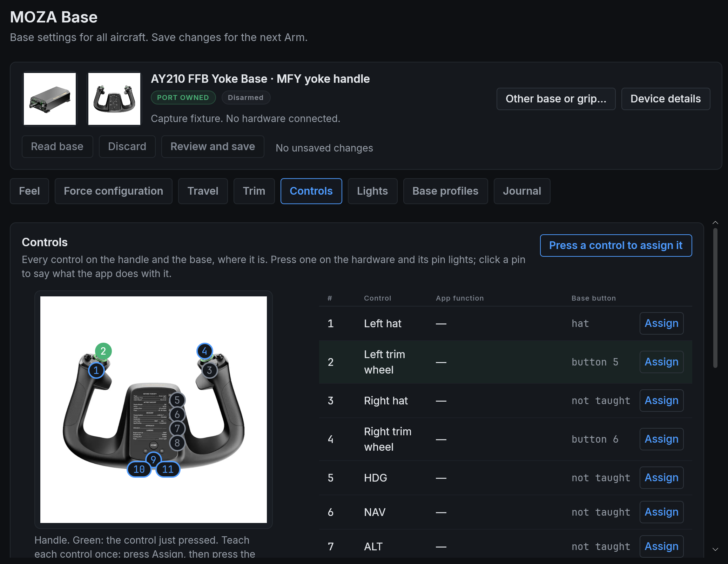Switch to the Base profiles tab
Viewport: 728px width, 564px height.
tap(446, 191)
